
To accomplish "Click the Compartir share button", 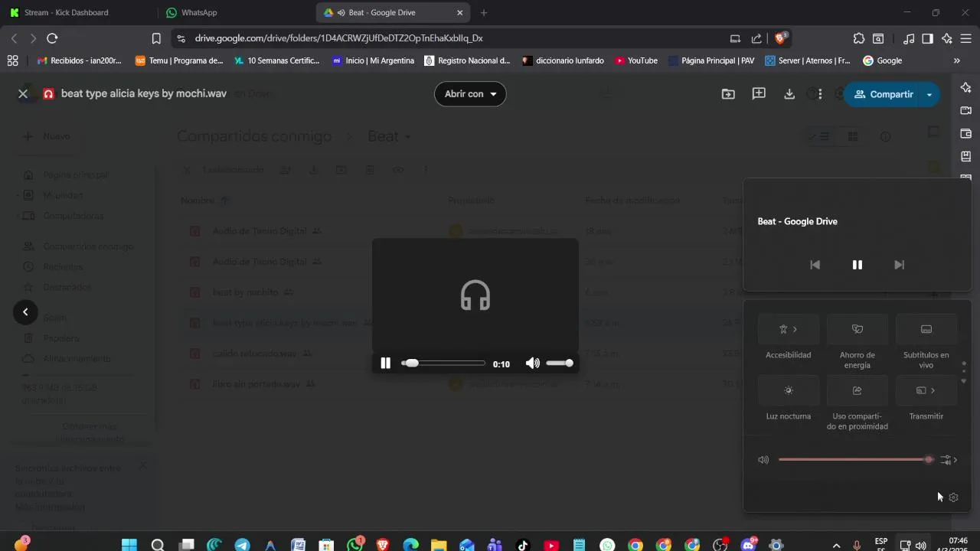I will [x=884, y=94].
